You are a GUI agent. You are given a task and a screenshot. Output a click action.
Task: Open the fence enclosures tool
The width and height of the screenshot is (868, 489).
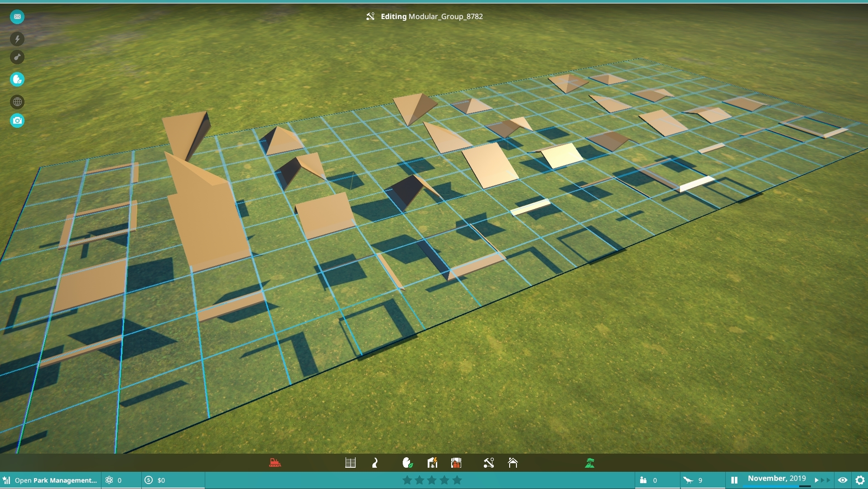[x=350, y=463]
